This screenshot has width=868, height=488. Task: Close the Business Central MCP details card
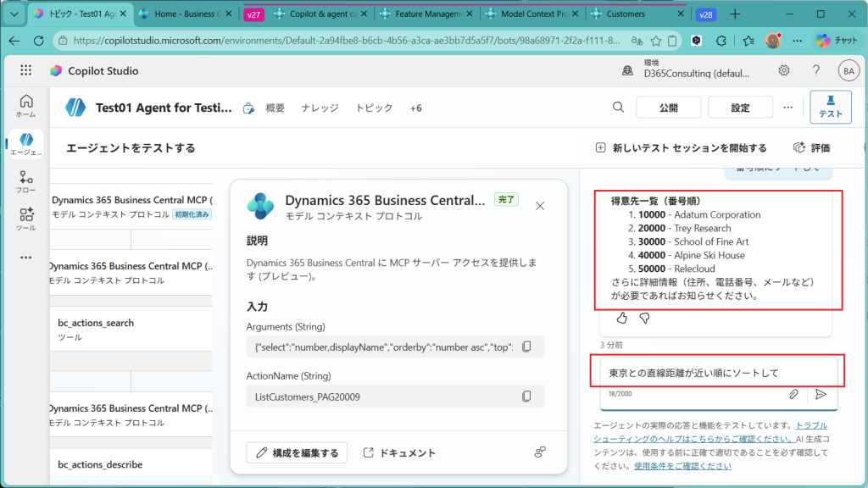tap(540, 205)
